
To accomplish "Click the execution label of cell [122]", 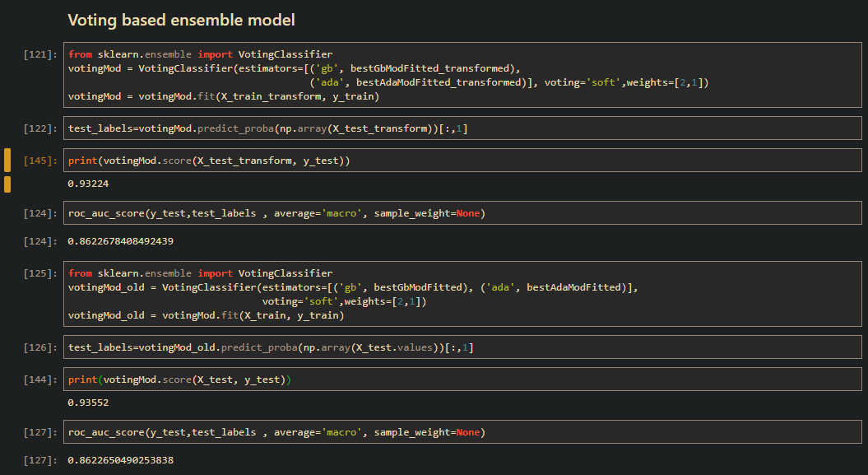I will [36, 128].
